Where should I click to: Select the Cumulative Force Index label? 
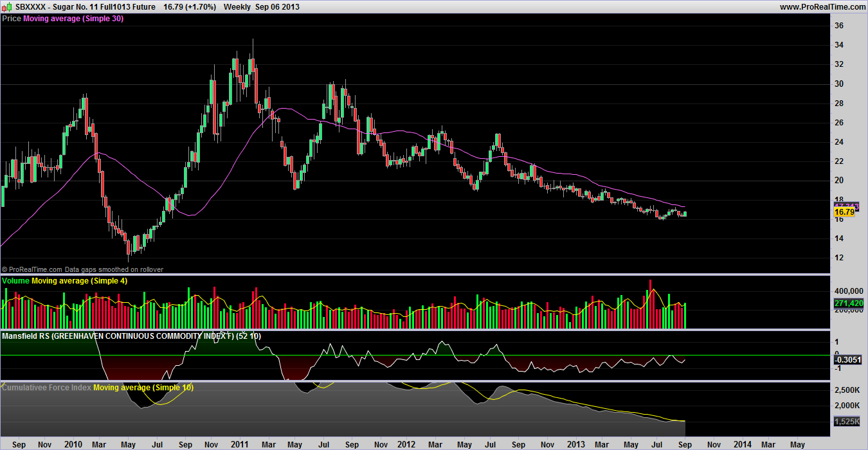47,388
